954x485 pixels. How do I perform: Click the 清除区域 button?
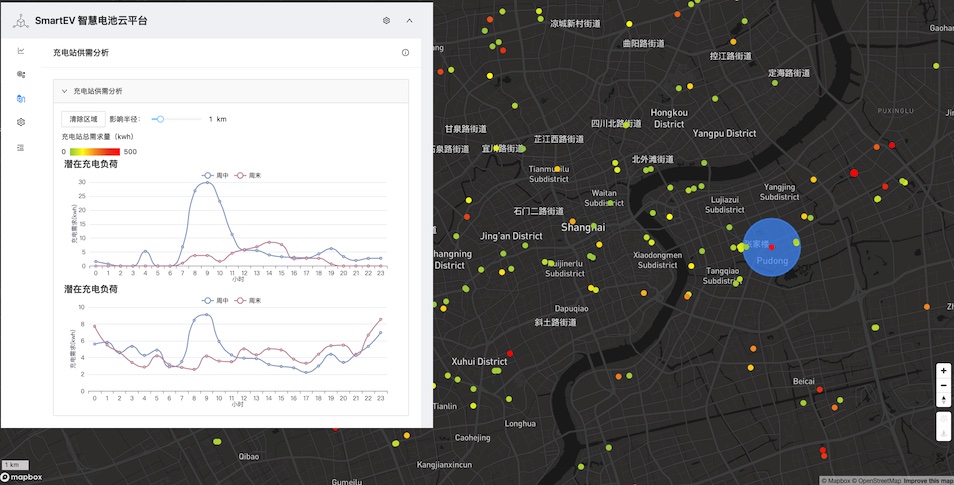point(83,119)
